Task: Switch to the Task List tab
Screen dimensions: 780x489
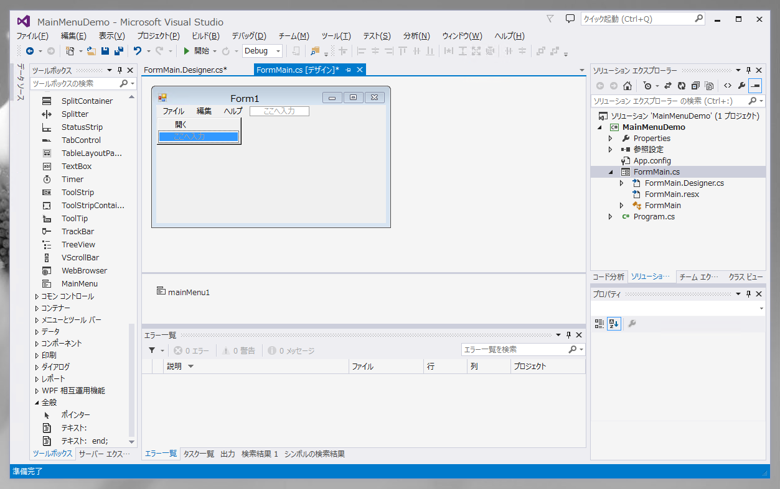Action: [198, 454]
